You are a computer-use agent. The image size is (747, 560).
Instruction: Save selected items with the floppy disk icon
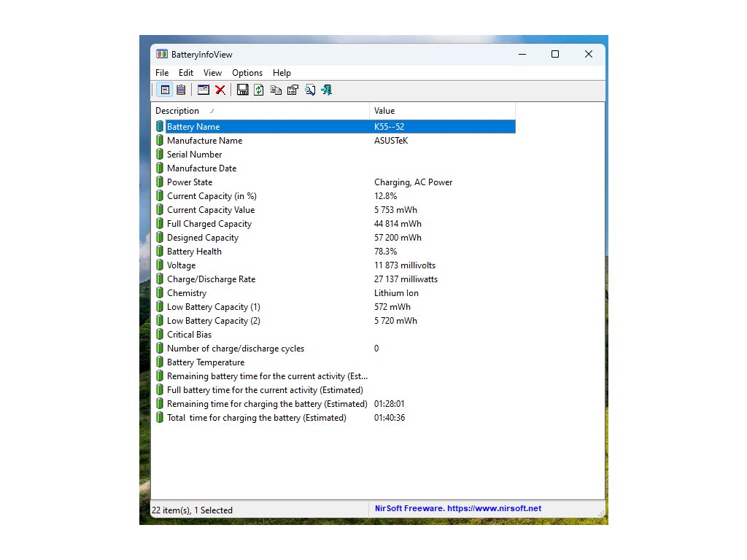[242, 90]
